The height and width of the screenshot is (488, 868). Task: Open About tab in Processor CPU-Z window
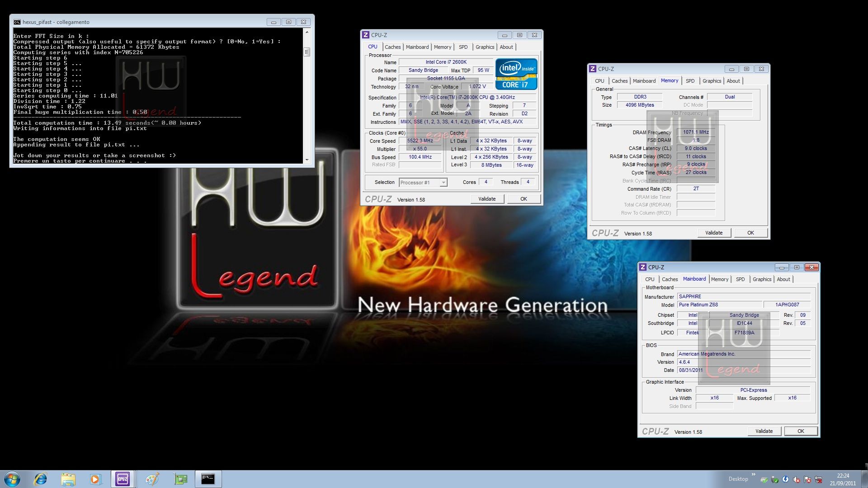point(506,47)
